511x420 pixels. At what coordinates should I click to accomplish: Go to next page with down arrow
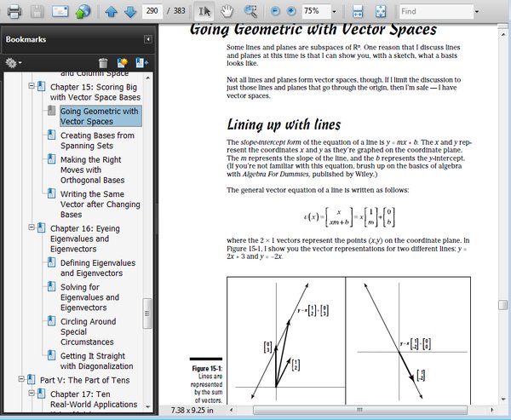[130, 12]
